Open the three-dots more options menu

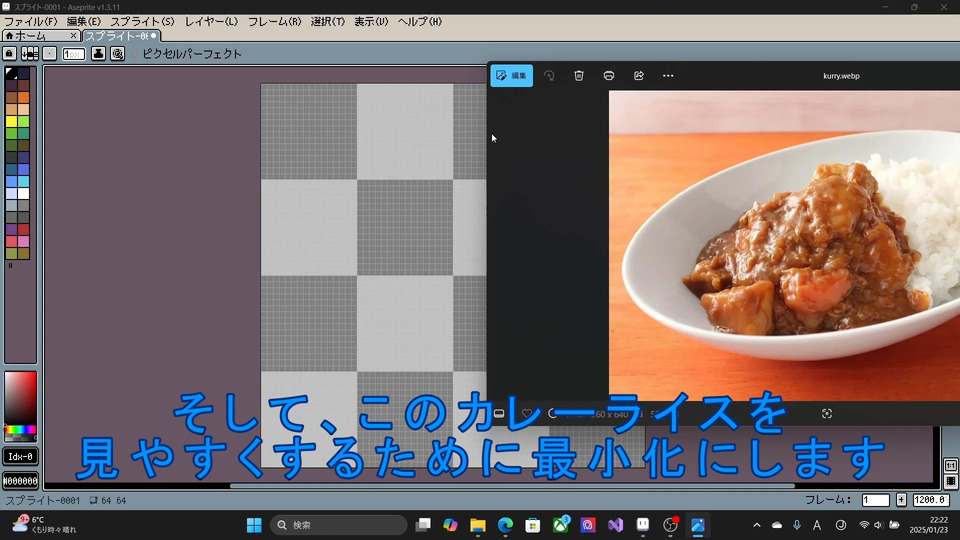[x=668, y=76]
